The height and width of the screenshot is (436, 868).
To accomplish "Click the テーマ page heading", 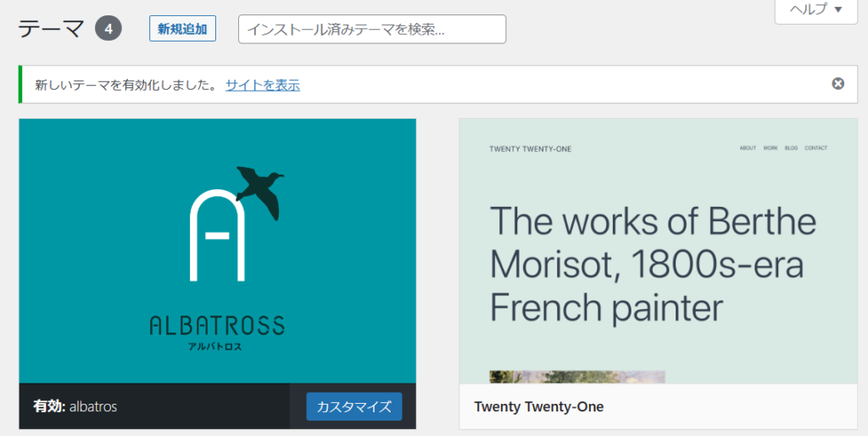I will 51,29.
